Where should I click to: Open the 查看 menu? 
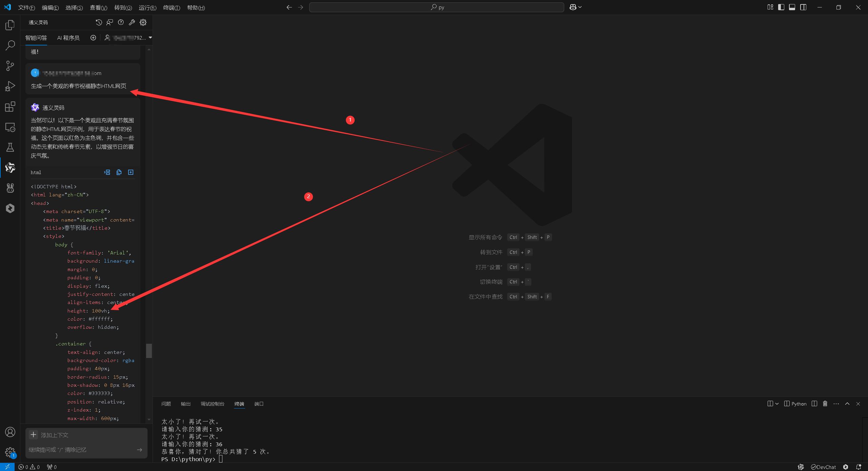[x=98, y=7]
